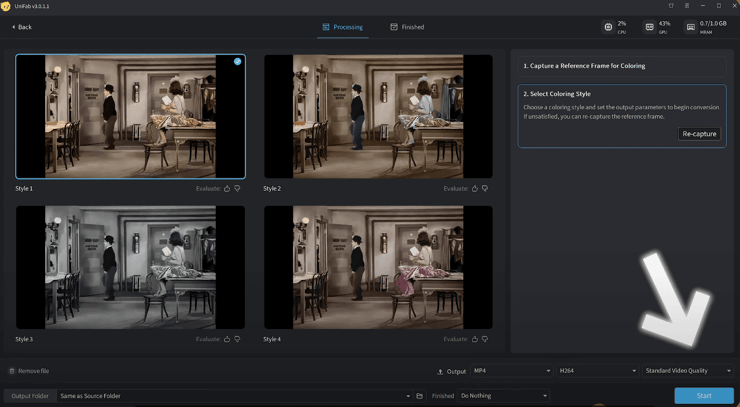The height and width of the screenshot is (407, 740).
Task: Open the Finished tab
Action: pos(407,27)
